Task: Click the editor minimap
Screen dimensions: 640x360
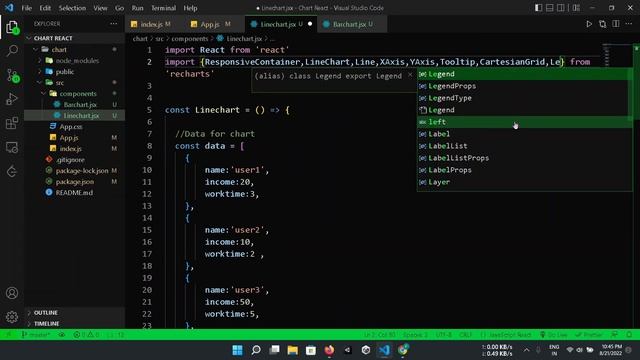Action: click(x=606, y=55)
